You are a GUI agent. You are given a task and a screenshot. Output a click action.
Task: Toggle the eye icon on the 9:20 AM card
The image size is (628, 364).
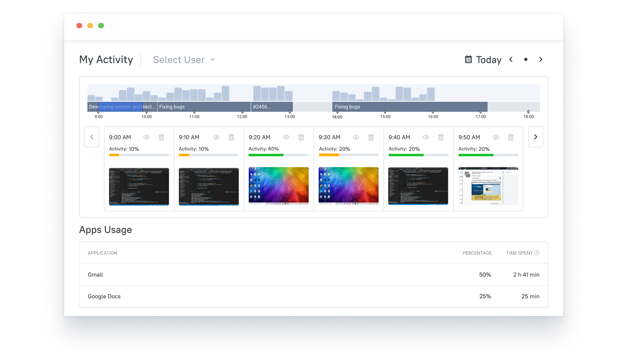tap(286, 137)
